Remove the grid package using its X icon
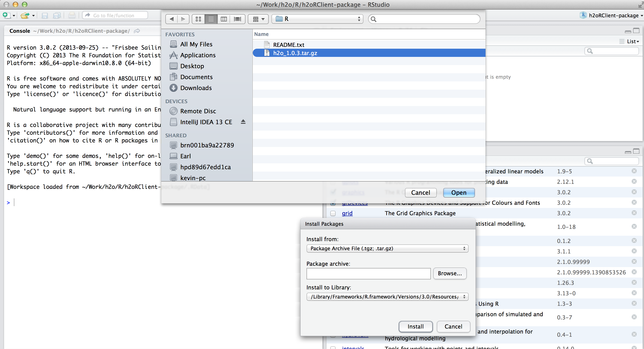 click(634, 213)
